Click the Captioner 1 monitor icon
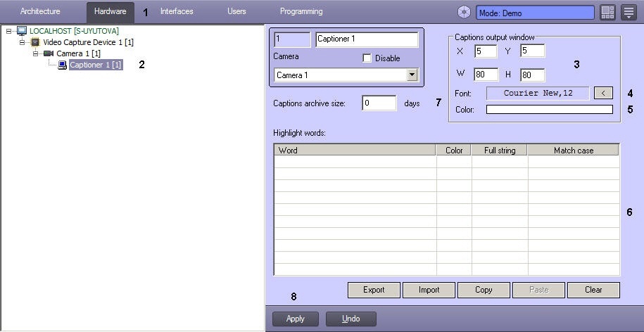This screenshot has height=332, width=644. coord(62,65)
